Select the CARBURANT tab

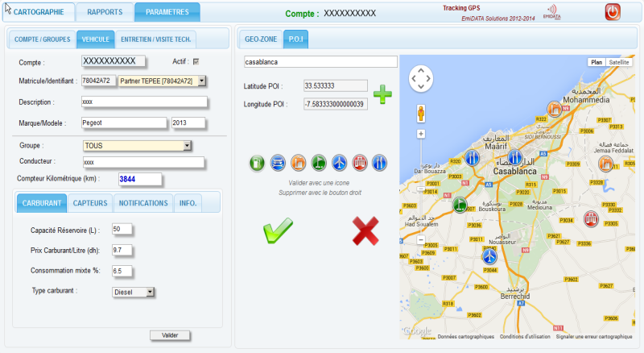click(x=42, y=203)
